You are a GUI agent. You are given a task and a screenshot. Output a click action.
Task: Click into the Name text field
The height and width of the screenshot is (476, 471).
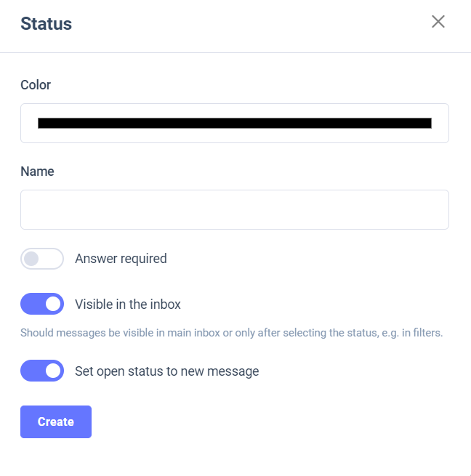[234, 210]
